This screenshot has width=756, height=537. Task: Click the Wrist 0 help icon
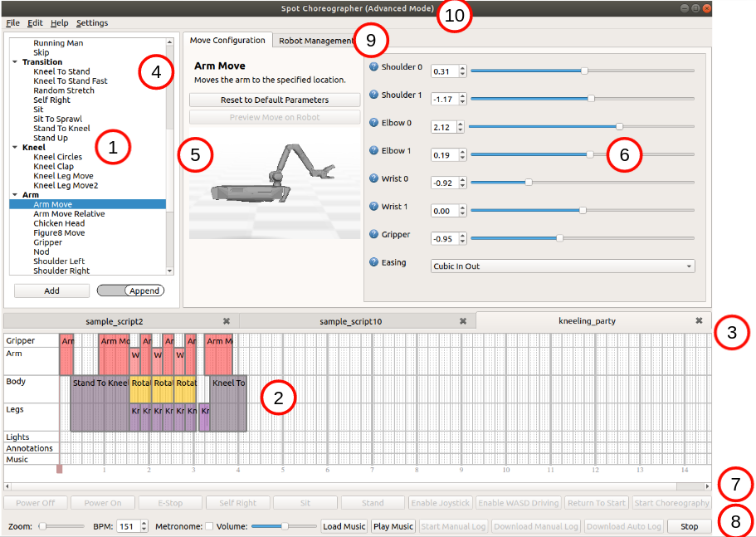(x=373, y=178)
